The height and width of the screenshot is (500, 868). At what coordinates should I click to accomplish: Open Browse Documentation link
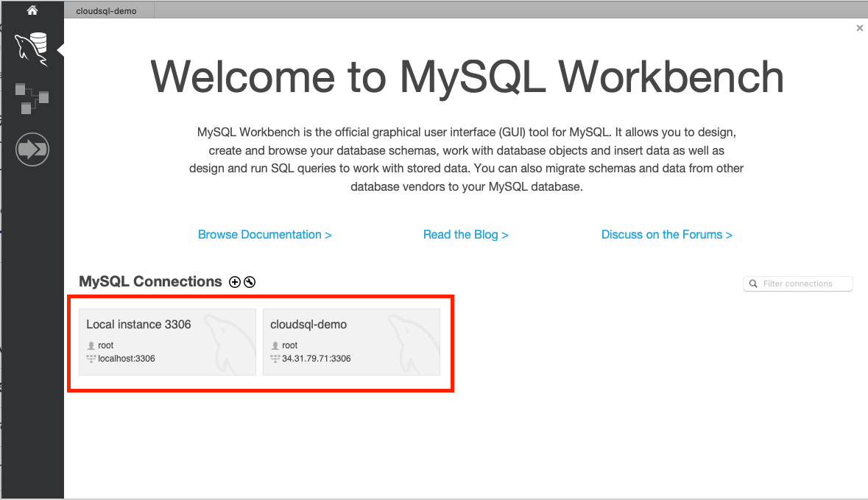(264, 235)
